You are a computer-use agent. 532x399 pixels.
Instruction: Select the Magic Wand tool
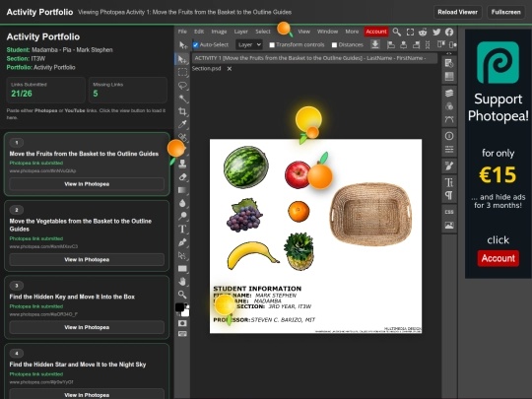(x=182, y=99)
